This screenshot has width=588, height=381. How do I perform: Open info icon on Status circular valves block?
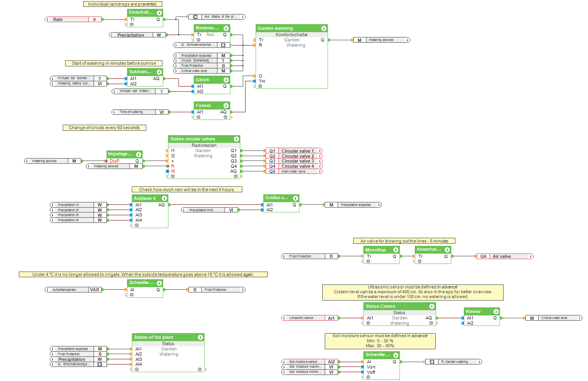pyautogui.click(x=236, y=139)
